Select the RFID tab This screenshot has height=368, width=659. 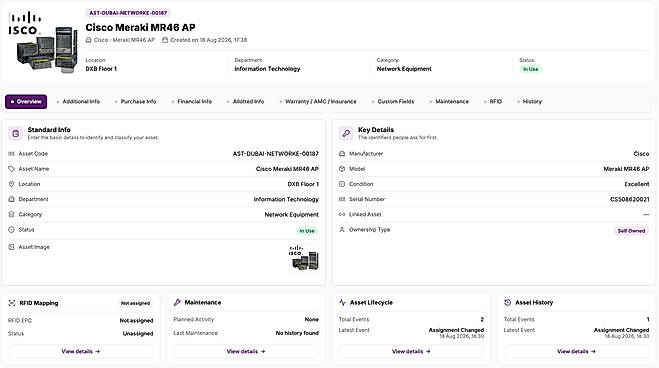pos(493,102)
